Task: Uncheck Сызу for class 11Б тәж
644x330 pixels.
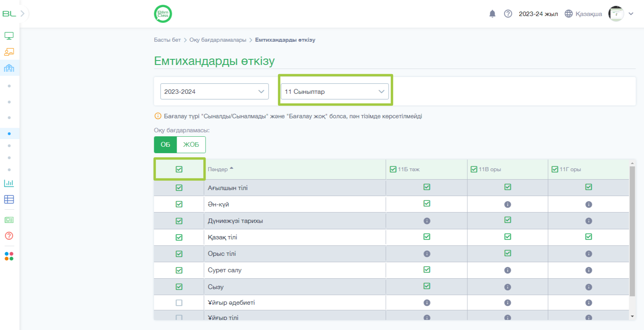Action: (x=427, y=286)
